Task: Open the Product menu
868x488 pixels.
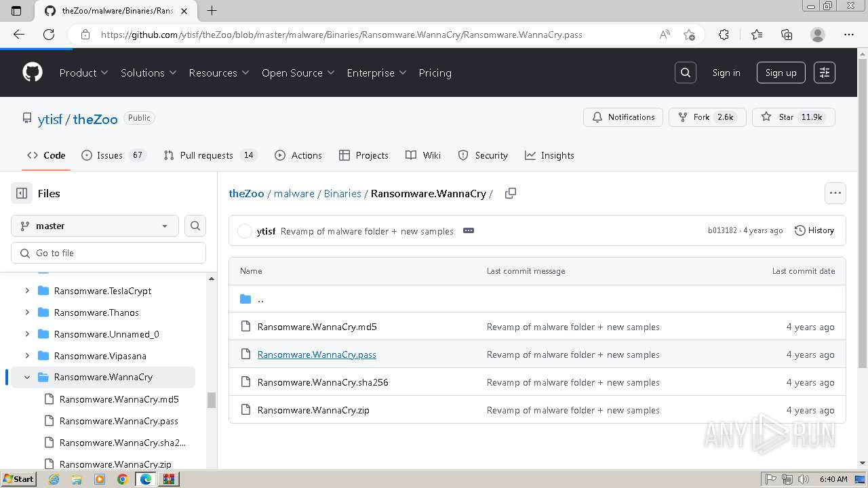Action: [x=83, y=73]
